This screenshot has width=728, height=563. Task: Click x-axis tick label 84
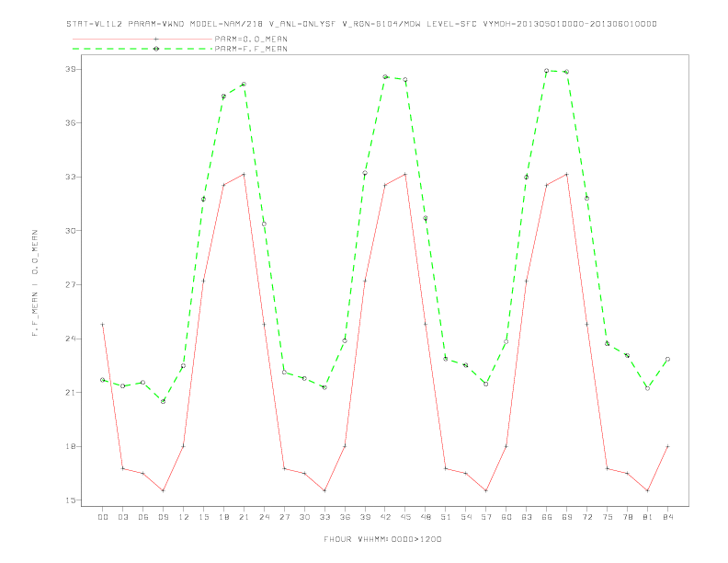[x=668, y=517]
